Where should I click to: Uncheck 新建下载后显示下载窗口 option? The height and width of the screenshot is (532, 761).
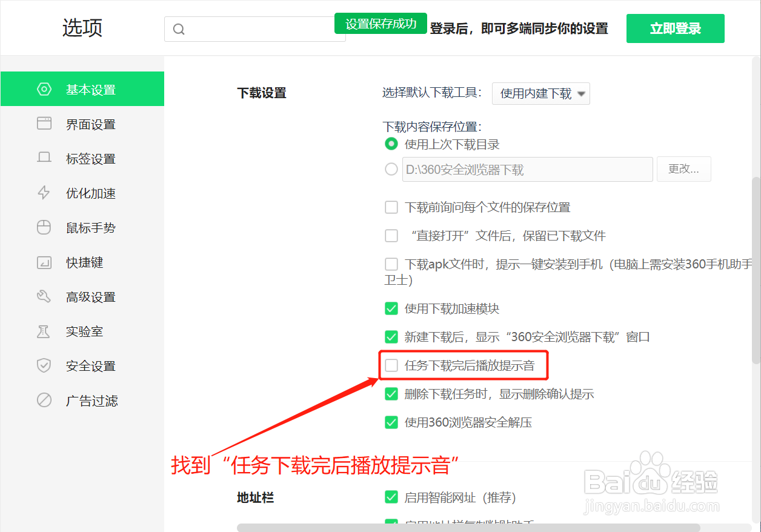(x=391, y=337)
